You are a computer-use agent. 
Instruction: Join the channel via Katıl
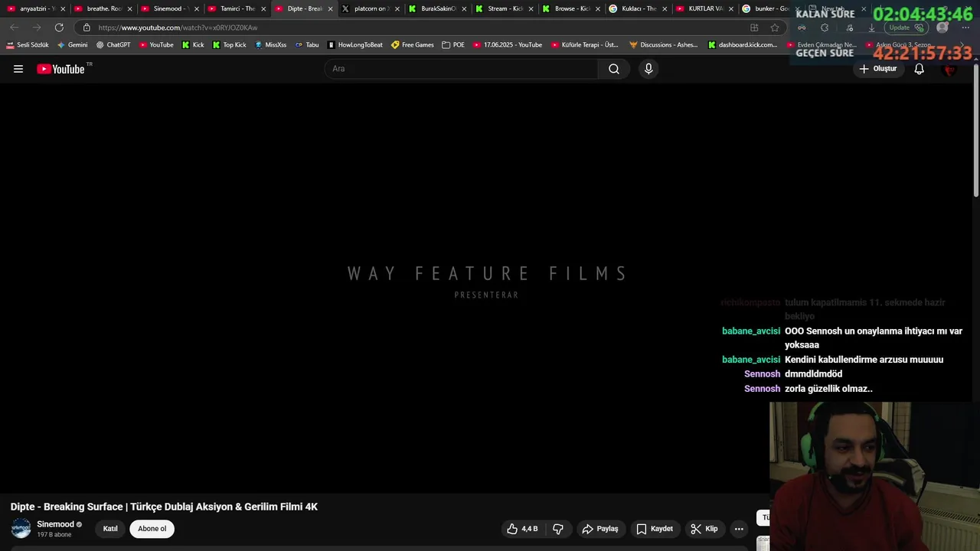tap(110, 529)
